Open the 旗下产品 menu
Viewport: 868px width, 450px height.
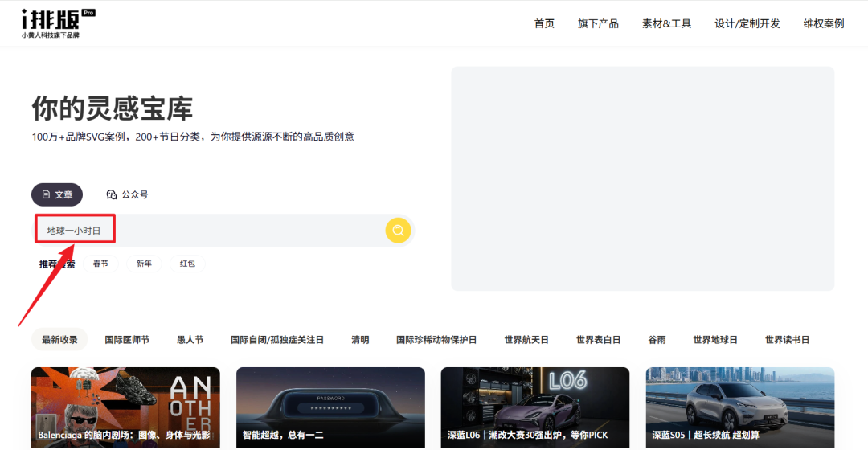click(598, 23)
